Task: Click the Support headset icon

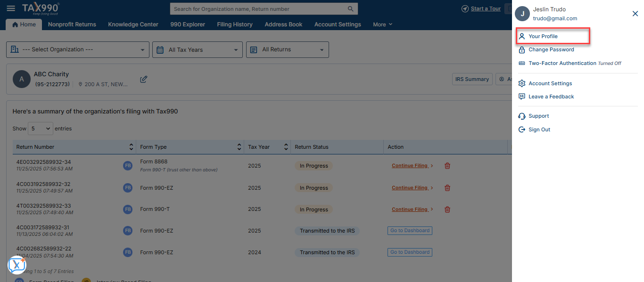Action: pyautogui.click(x=522, y=116)
